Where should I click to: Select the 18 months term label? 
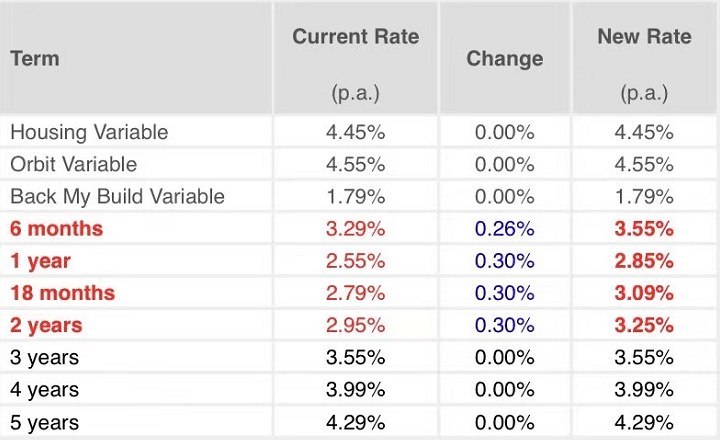coord(62,293)
